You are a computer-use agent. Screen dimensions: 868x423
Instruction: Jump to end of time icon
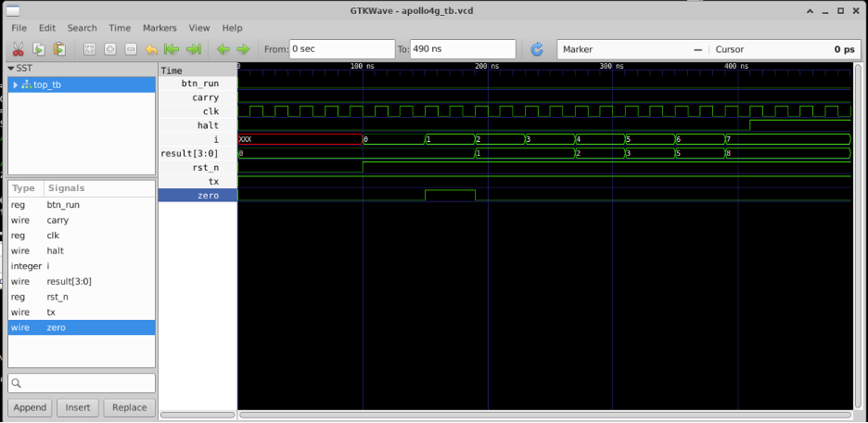[x=194, y=49]
